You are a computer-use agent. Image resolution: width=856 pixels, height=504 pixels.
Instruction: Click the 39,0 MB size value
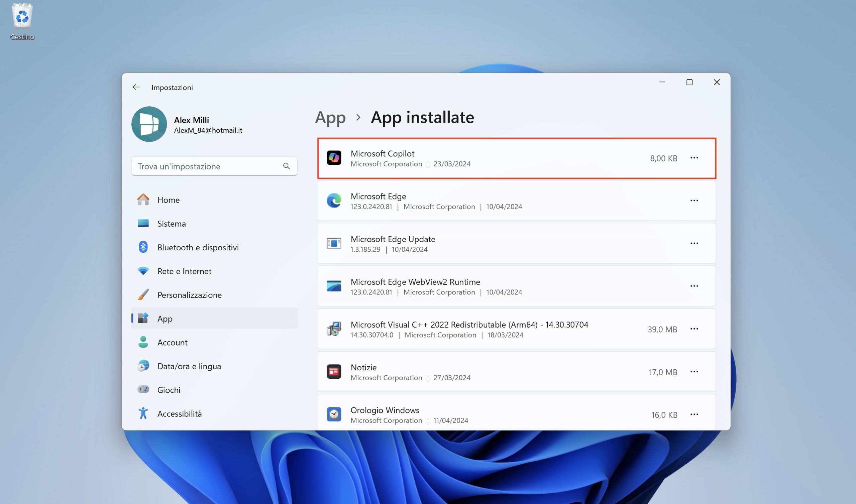(662, 330)
